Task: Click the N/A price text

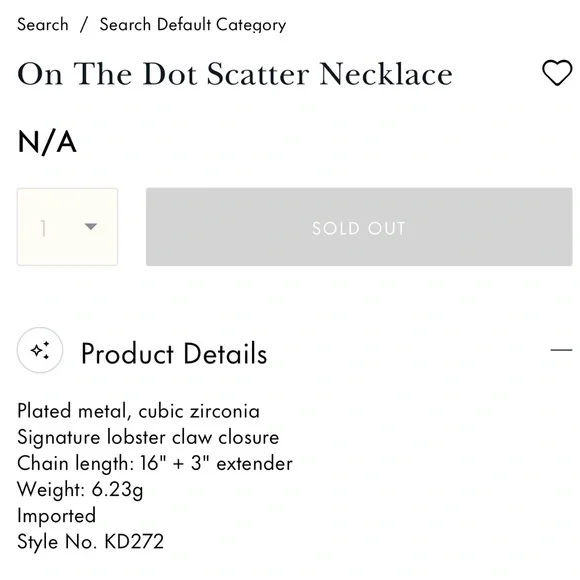Action: coord(47,142)
